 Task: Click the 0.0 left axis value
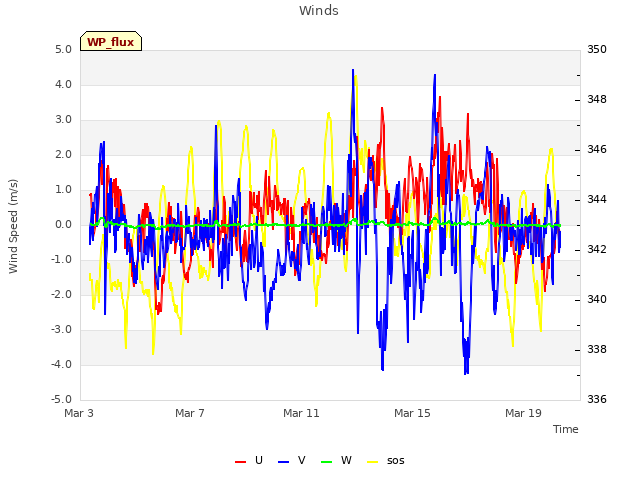[63, 225]
